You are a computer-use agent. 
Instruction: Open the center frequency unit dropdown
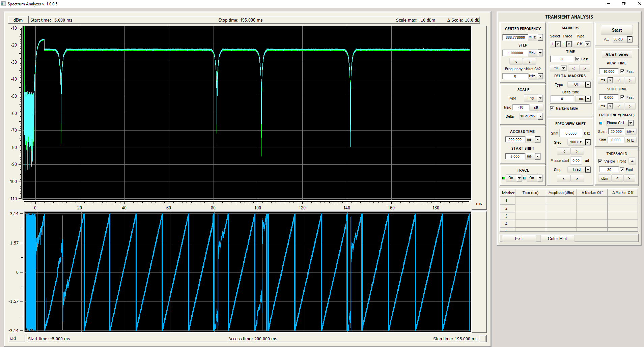pos(540,37)
